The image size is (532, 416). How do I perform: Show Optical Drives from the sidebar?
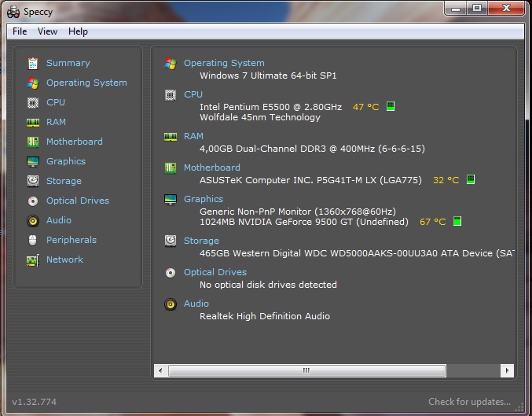coord(78,201)
